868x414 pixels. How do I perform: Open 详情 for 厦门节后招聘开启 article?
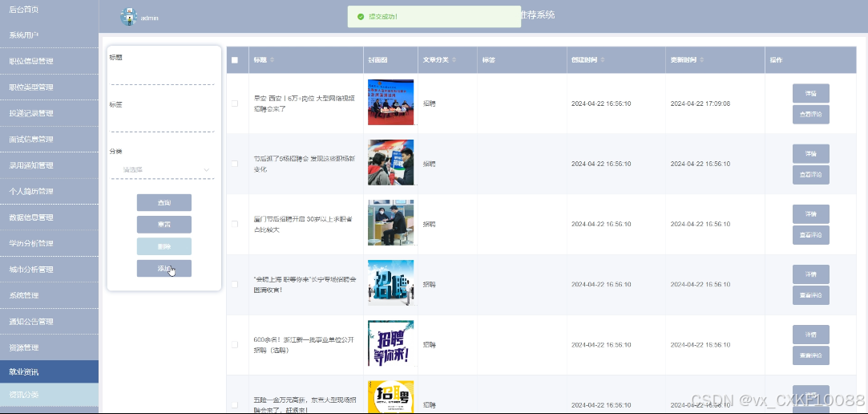[x=810, y=214]
